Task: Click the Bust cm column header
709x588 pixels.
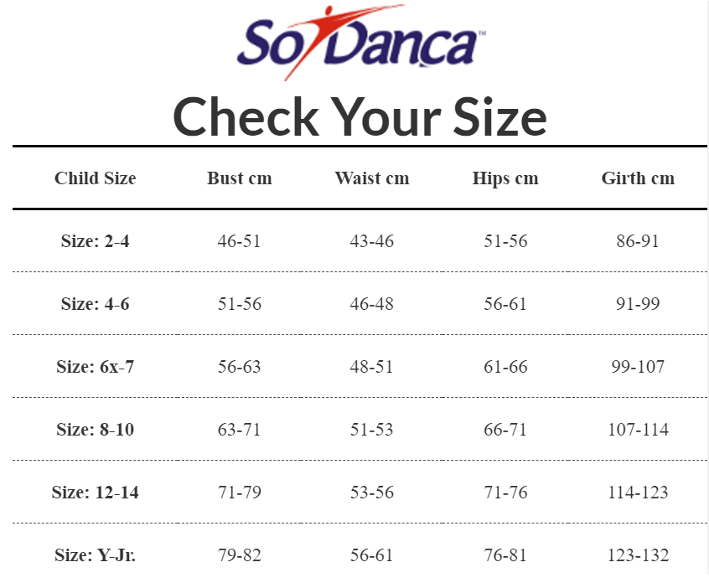Action: [240, 178]
